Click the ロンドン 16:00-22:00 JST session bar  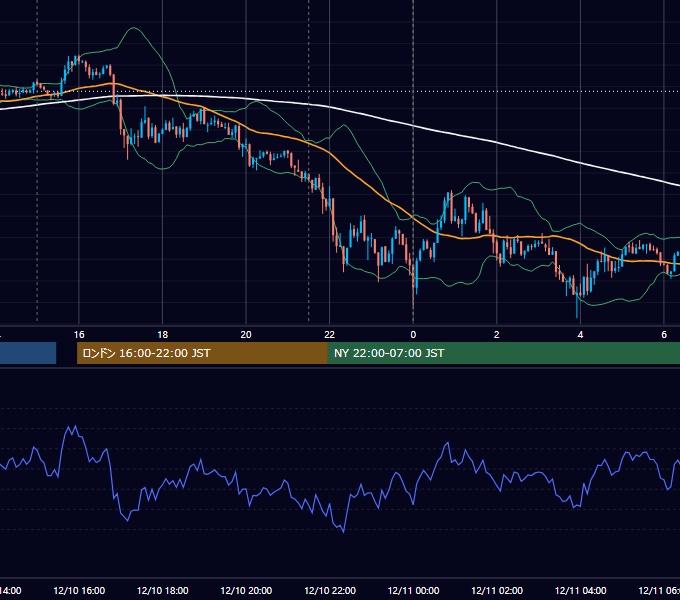(x=202, y=353)
